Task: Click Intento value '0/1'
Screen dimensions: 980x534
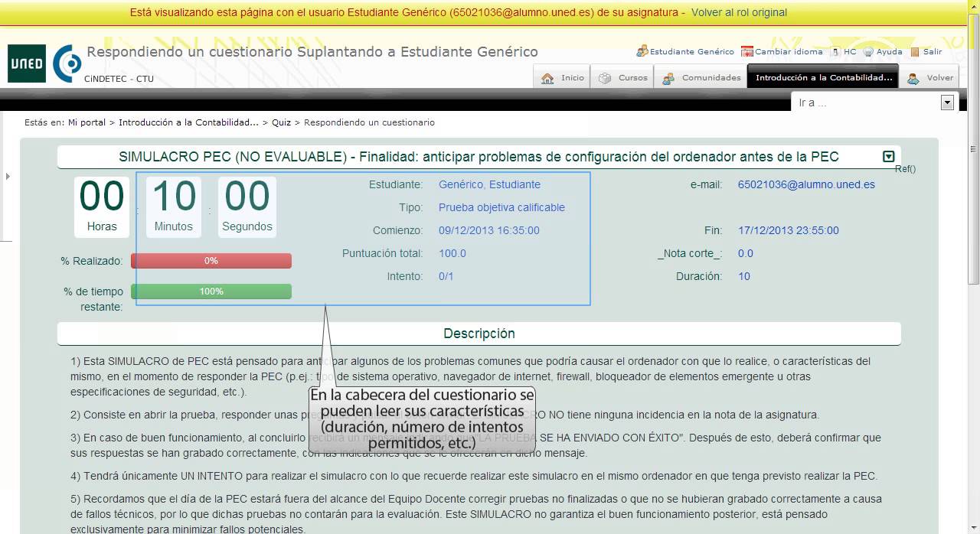Action: [446, 276]
